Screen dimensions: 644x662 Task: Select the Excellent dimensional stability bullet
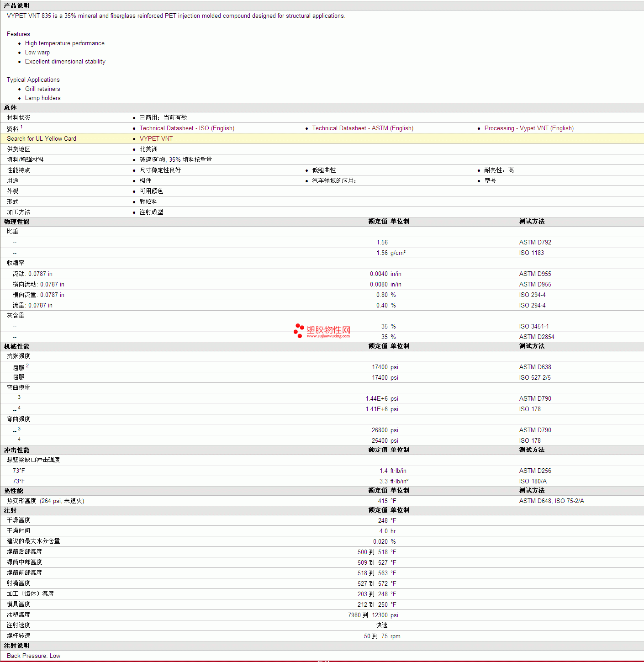point(65,62)
